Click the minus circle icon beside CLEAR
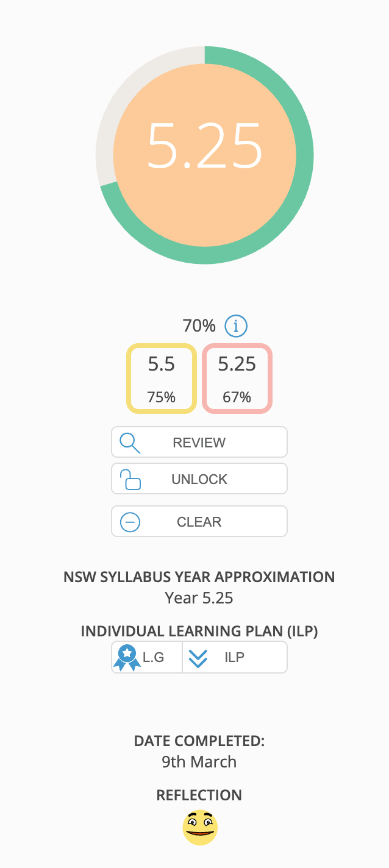This screenshot has width=389, height=868. coord(130,521)
